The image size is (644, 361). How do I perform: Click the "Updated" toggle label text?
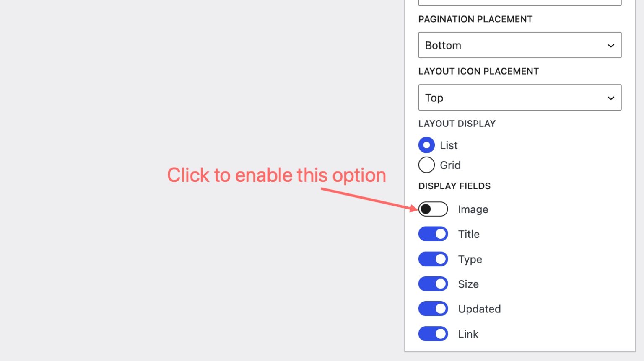479,309
